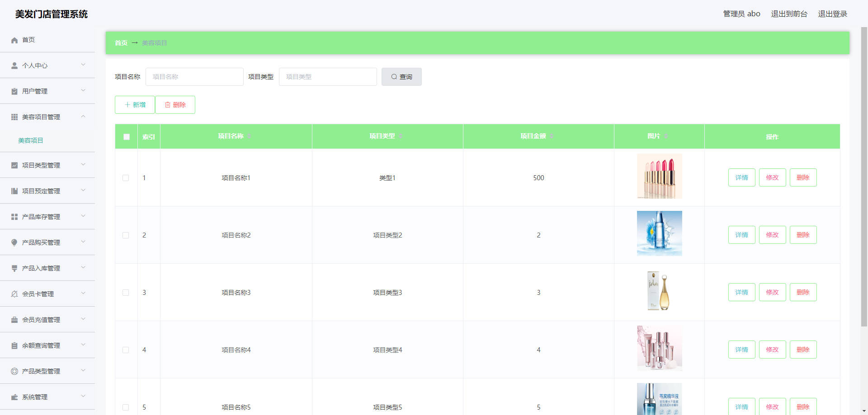This screenshot has height=415, width=868.
Task: Toggle the select-all checkbox in table header
Action: coord(127,137)
